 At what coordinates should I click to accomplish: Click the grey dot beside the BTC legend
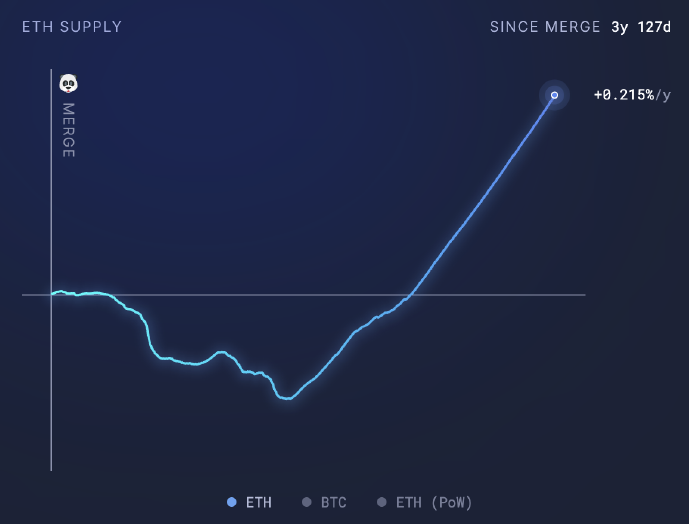coord(308,502)
